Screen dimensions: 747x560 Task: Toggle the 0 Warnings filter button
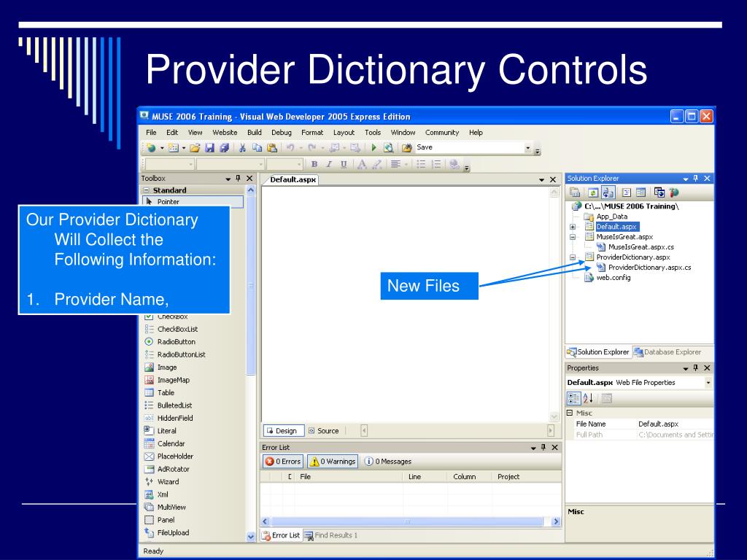tap(333, 461)
